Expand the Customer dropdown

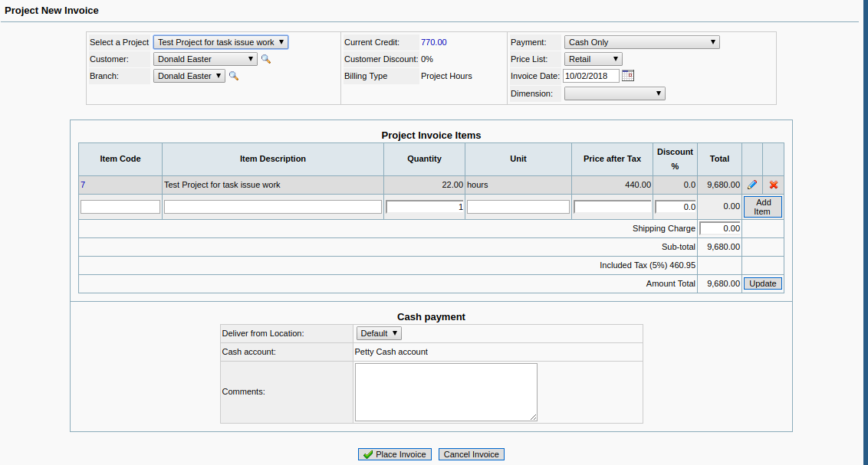(x=205, y=59)
